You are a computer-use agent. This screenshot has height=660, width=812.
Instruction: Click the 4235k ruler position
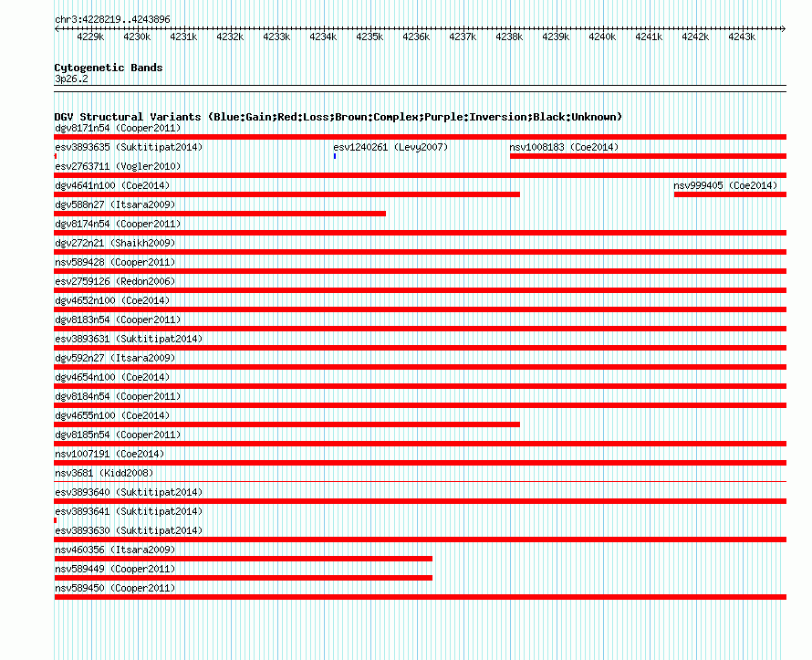pyautogui.click(x=370, y=37)
